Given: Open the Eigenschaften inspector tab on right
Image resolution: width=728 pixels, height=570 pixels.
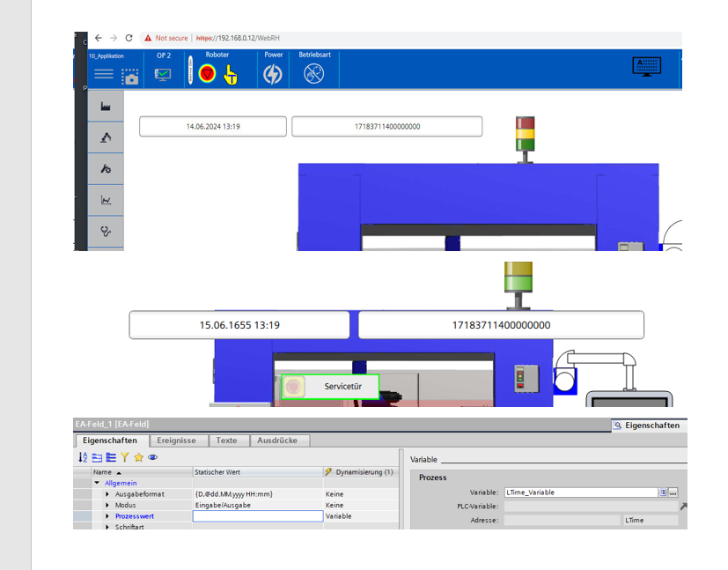Looking at the screenshot, I should pyautogui.click(x=647, y=425).
